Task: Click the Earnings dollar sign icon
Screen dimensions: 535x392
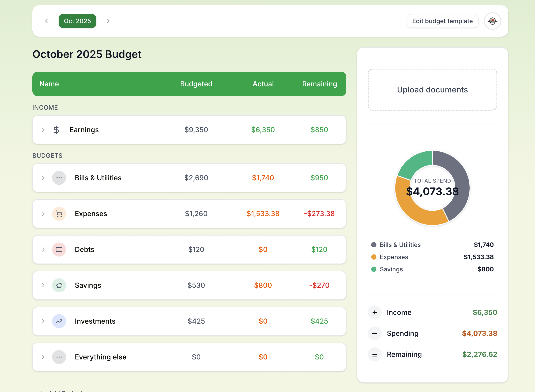Action: [56, 130]
